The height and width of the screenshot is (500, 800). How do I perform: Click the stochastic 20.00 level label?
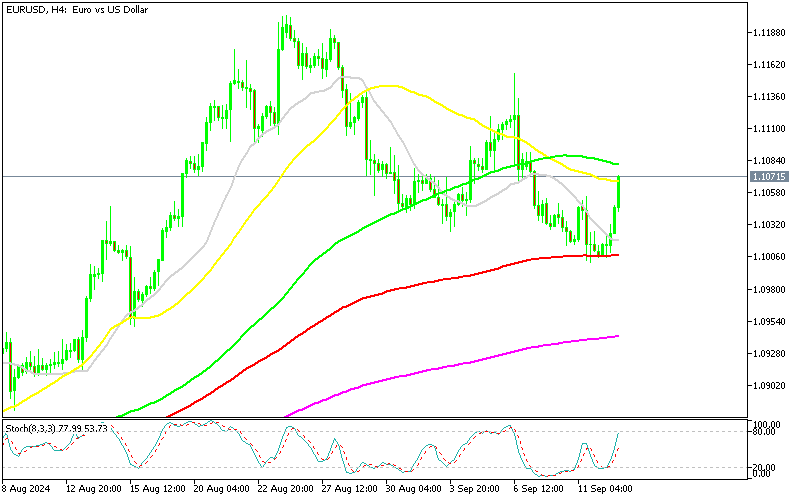(x=766, y=467)
